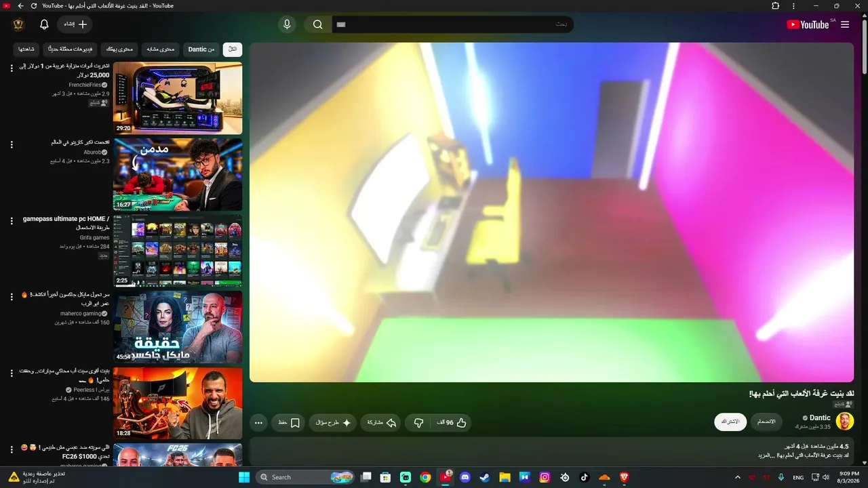Open options for FrenchieFries video
The height and width of the screenshot is (488, 868).
click(11, 68)
